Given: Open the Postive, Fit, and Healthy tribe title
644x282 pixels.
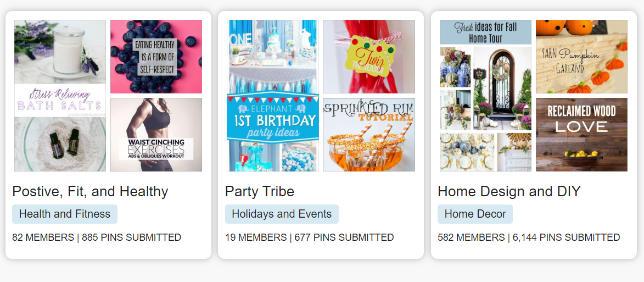Looking at the screenshot, I should (x=90, y=191).
